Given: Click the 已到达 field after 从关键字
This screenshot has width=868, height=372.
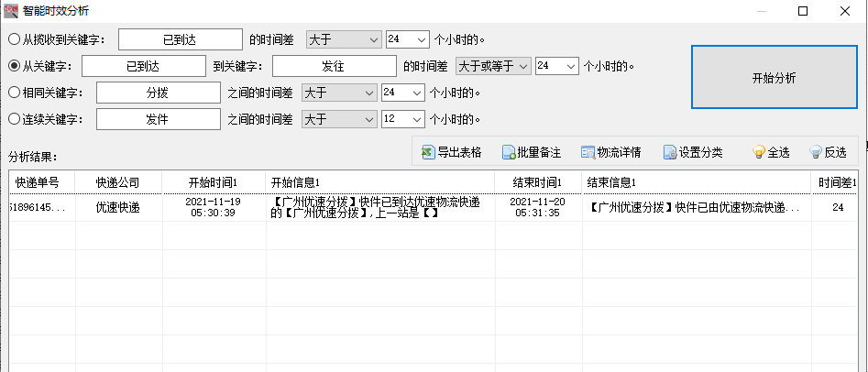Looking at the screenshot, I should [x=144, y=66].
